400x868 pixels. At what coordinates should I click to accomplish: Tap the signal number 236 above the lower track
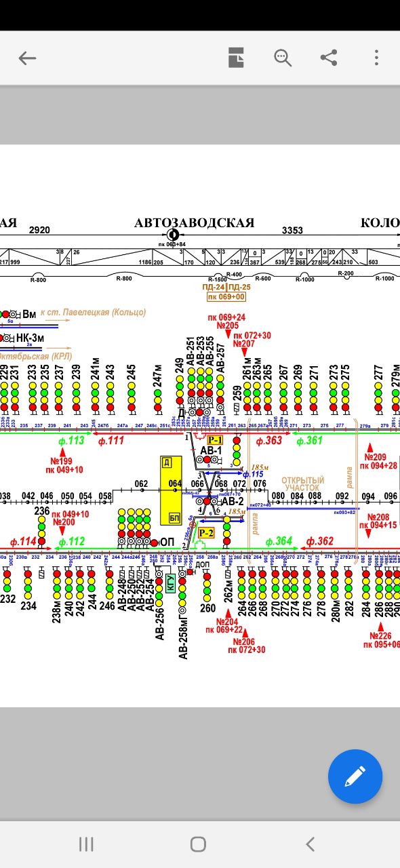42,511
